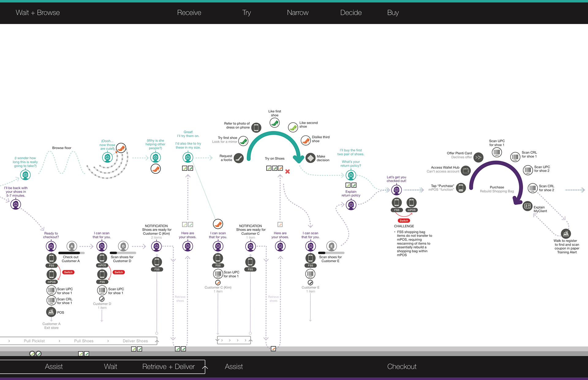Click the Make decision diamond icon
Image resolution: width=588 pixels, height=380 pixels.
pos(311,158)
